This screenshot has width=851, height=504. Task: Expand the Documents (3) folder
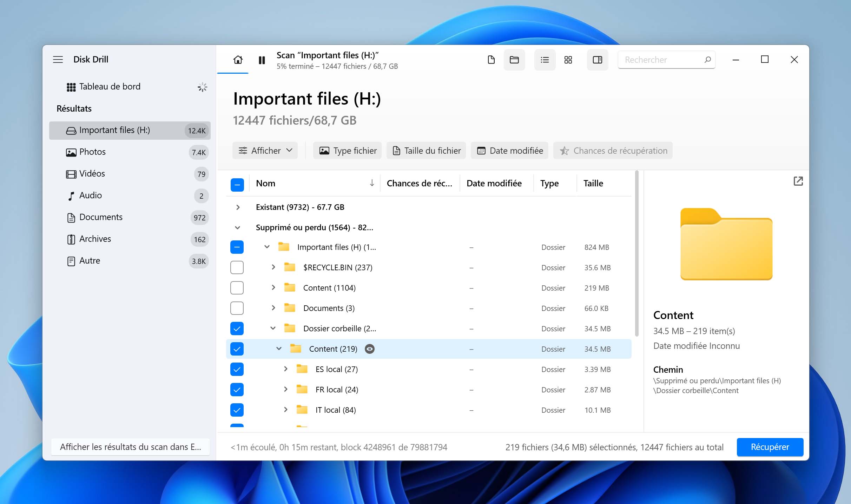point(273,308)
